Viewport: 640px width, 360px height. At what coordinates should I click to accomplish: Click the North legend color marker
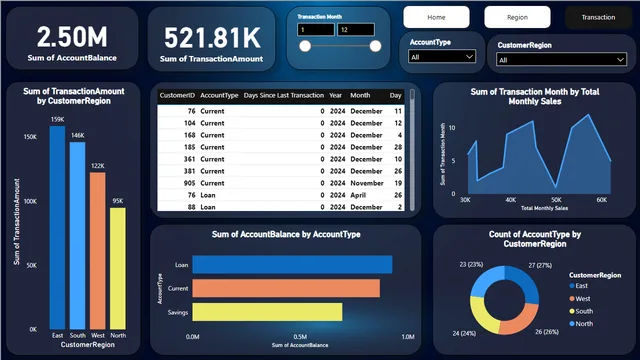tap(572, 324)
